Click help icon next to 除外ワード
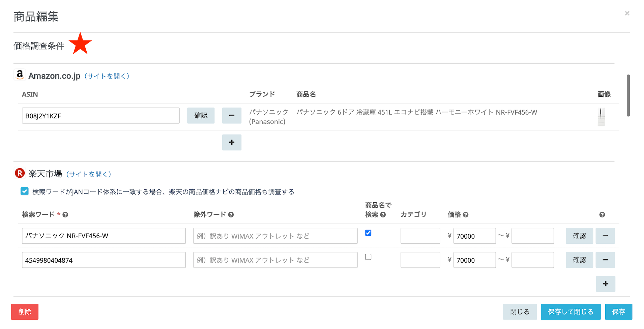644x329 pixels. (231, 215)
